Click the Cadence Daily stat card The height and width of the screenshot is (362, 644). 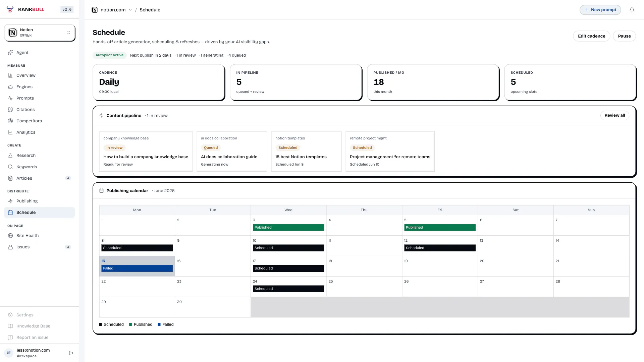point(159,82)
